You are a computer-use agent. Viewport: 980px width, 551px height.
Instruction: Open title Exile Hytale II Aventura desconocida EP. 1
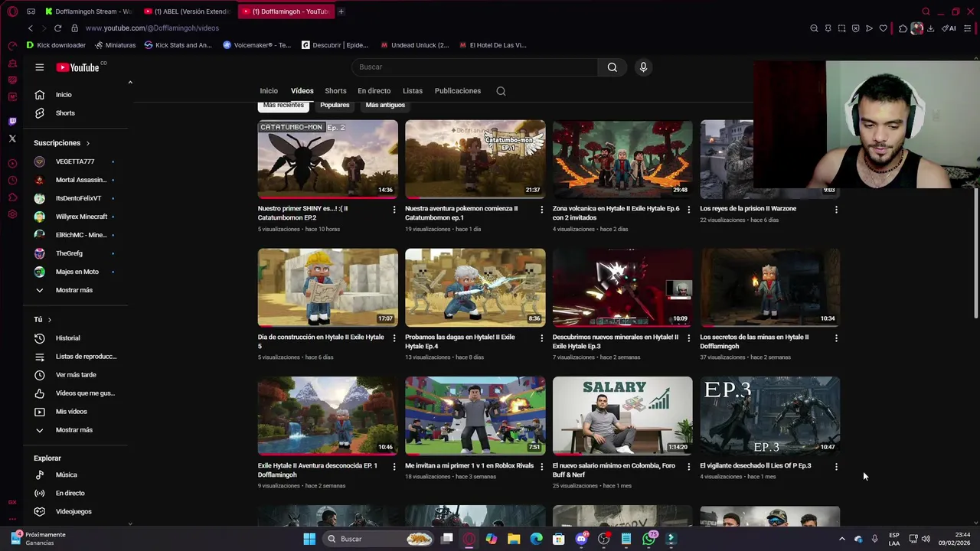pos(318,471)
